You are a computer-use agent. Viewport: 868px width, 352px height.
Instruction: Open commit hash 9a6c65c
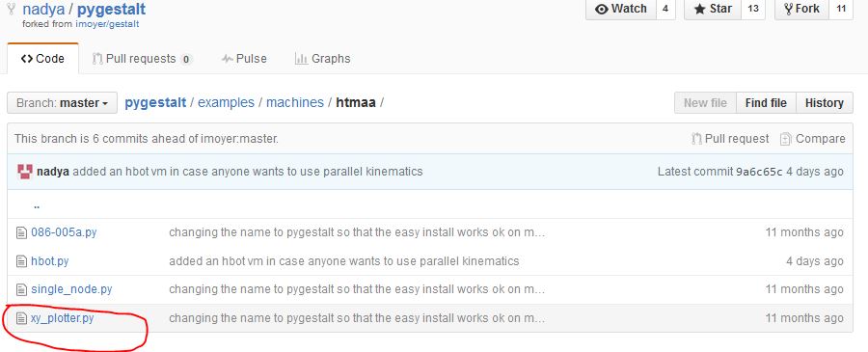pyautogui.click(x=759, y=172)
